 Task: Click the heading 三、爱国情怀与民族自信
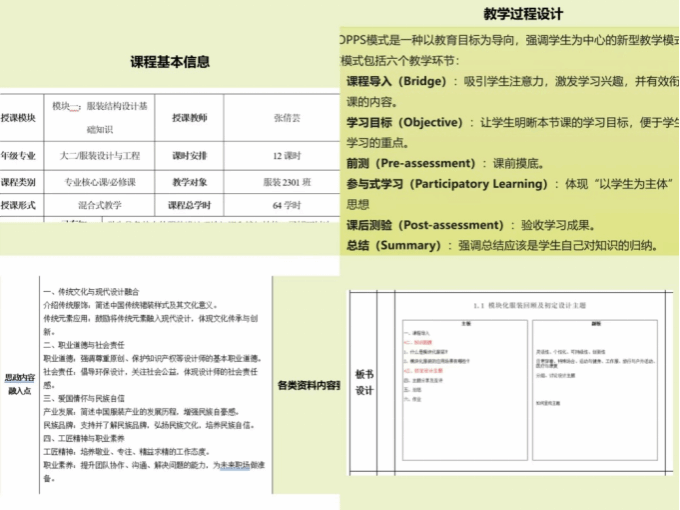[84, 399]
